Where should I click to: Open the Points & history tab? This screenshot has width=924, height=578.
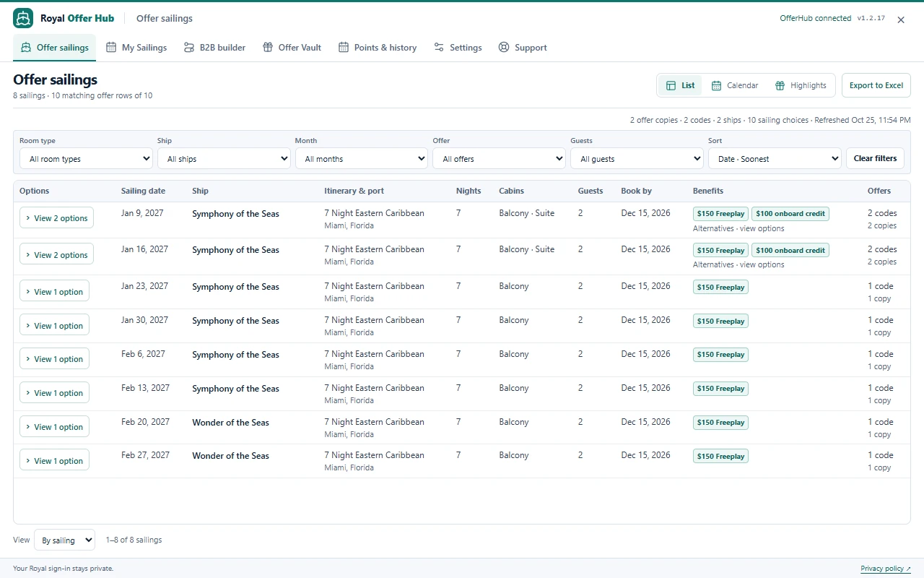click(378, 48)
